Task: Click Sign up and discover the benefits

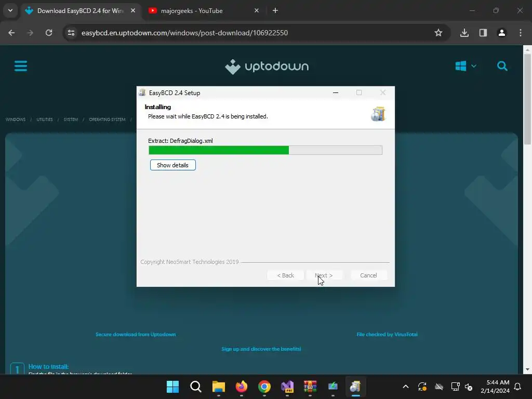Action: pyautogui.click(x=261, y=349)
